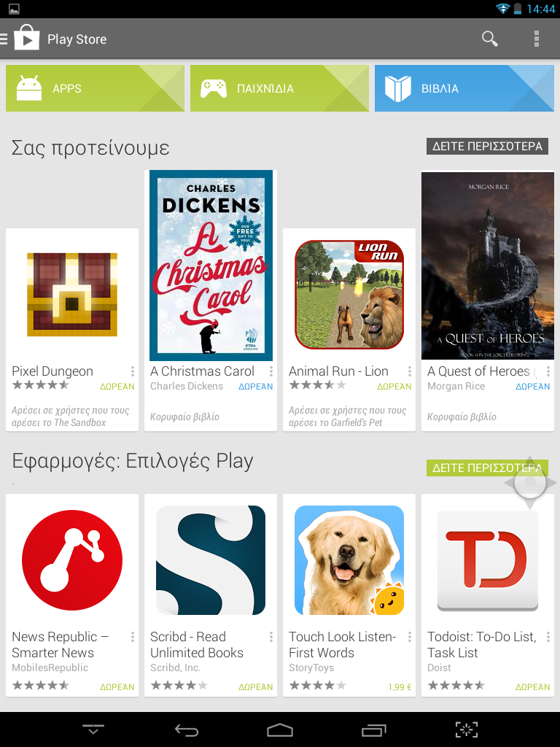Open the Play Store overflow menu
Image resolution: width=560 pixels, height=747 pixels.
coord(536,39)
